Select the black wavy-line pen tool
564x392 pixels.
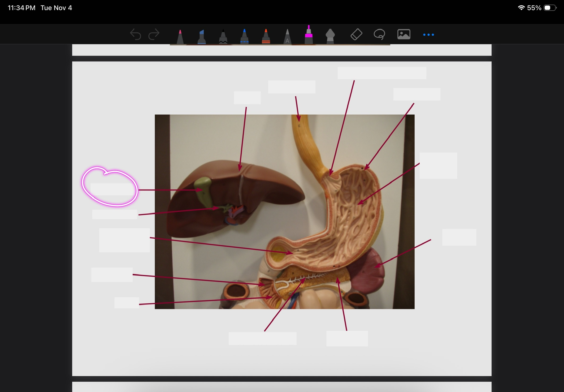pyautogui.click(x=223, y=37)
